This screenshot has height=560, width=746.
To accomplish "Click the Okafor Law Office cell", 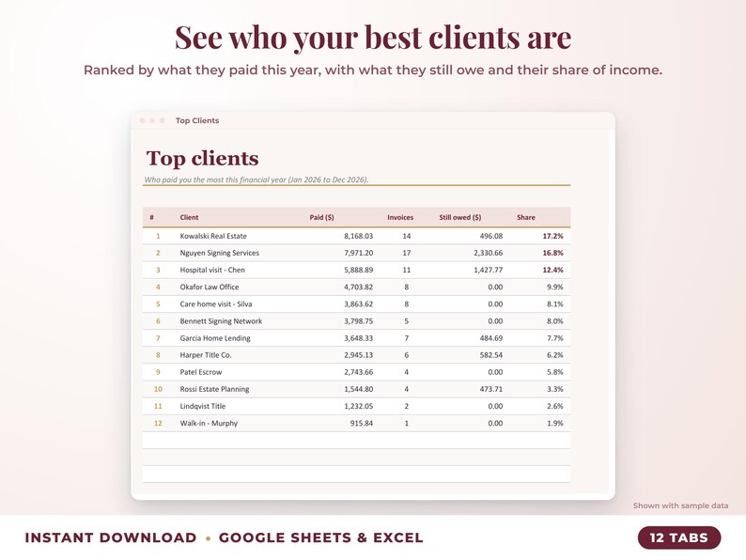I will pos(210,287).
